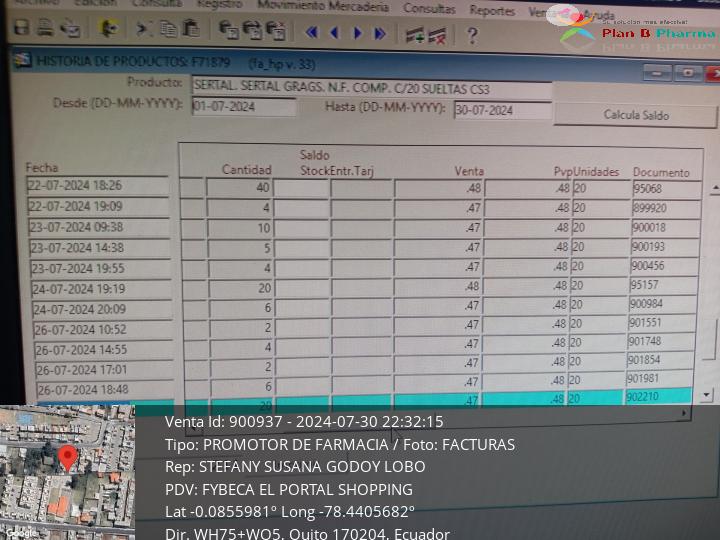The width and height of the screenshot is (720, 540).
Task: Click the Cantidad cell with value 10
Action: tap(240, 228)
